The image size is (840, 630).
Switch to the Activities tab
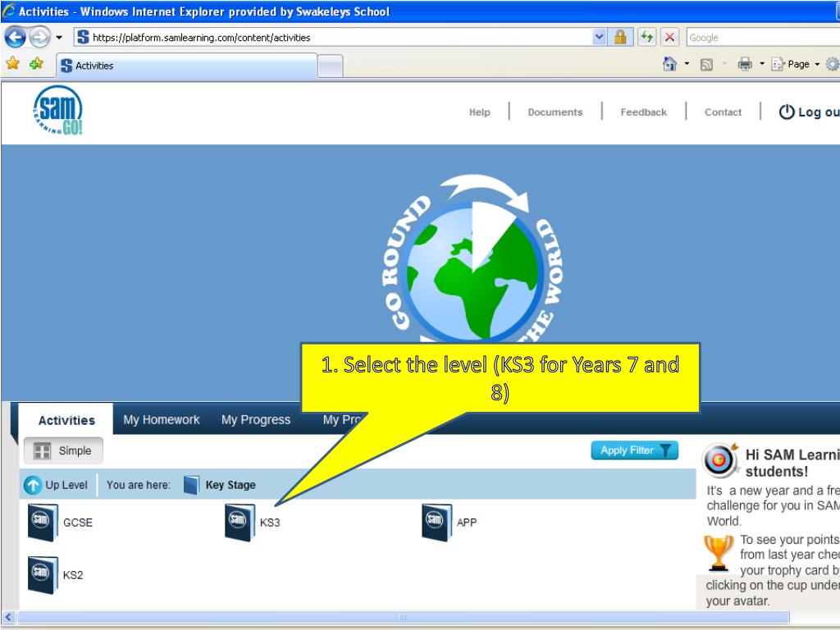coord(66,420)
